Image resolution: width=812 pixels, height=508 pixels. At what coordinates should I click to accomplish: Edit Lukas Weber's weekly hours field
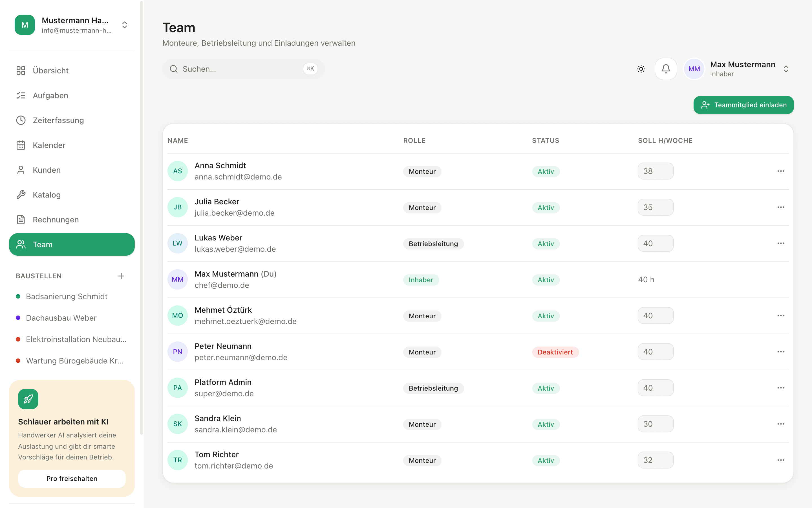(x=656, y=243)
